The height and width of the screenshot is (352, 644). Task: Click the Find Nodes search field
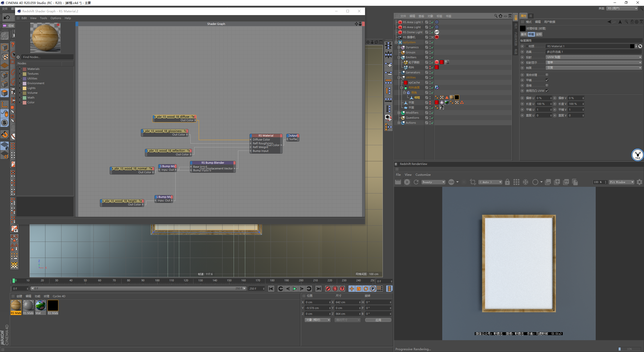coord(47,57)
